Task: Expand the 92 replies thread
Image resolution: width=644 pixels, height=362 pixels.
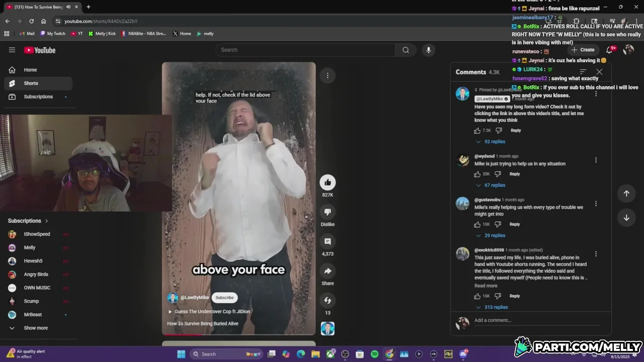Action: pyautogui.click(x=491, y=142)
